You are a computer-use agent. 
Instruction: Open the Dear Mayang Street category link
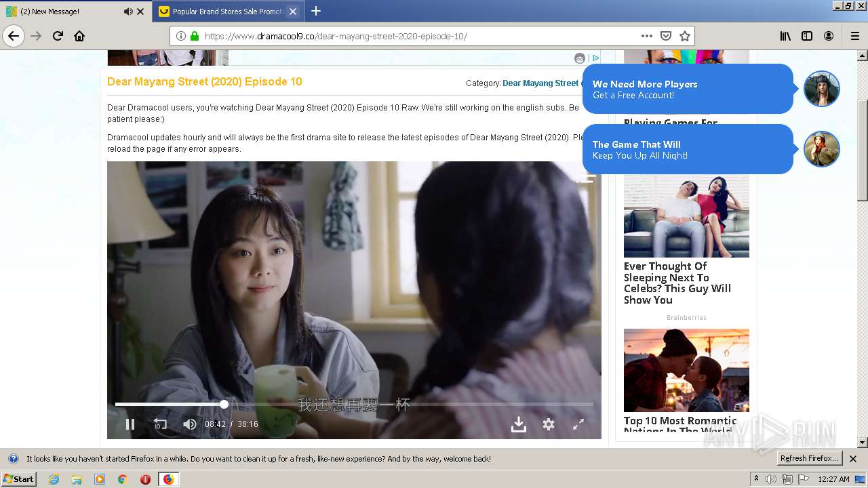point(540,83)
